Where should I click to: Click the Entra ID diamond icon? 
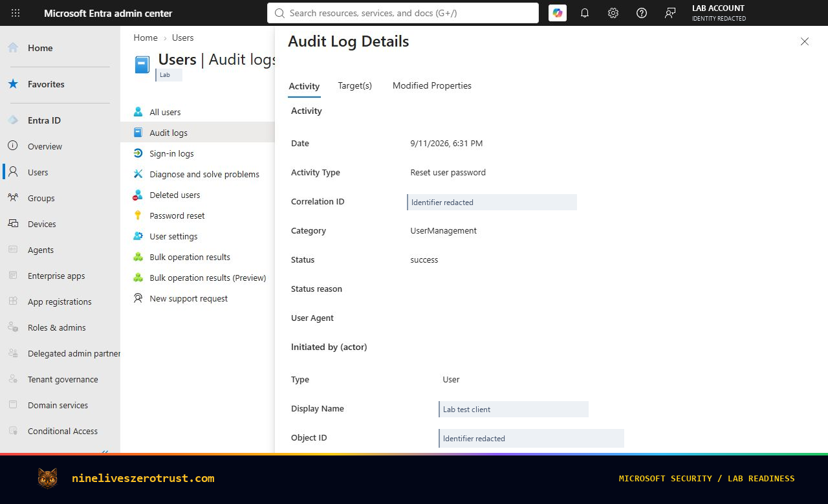tap(13, 120)
